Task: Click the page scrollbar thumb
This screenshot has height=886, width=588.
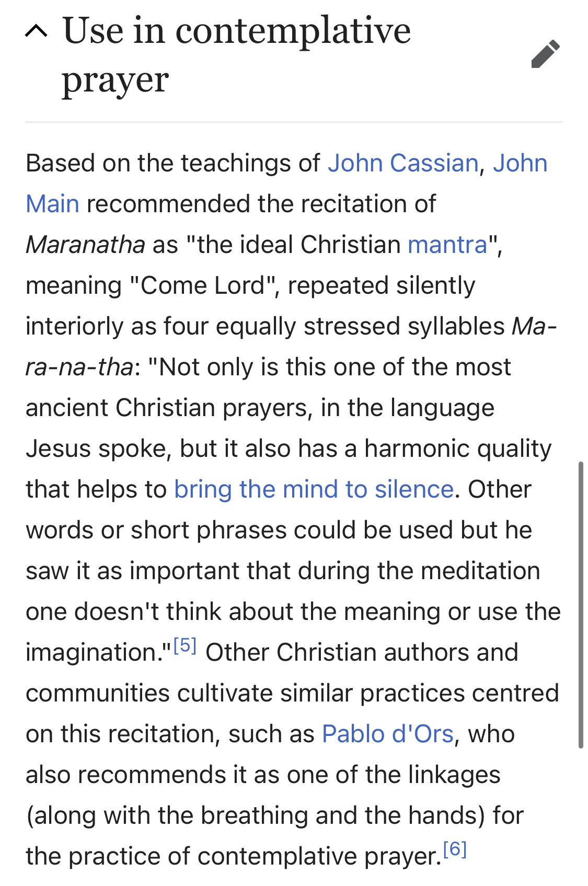Action: (x=581, y=605)
